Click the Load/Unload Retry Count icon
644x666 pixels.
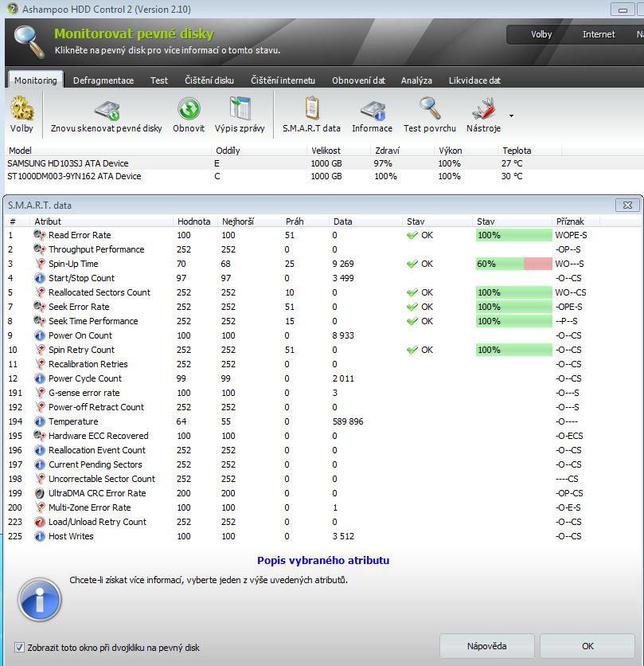click(x=40, y=522)
